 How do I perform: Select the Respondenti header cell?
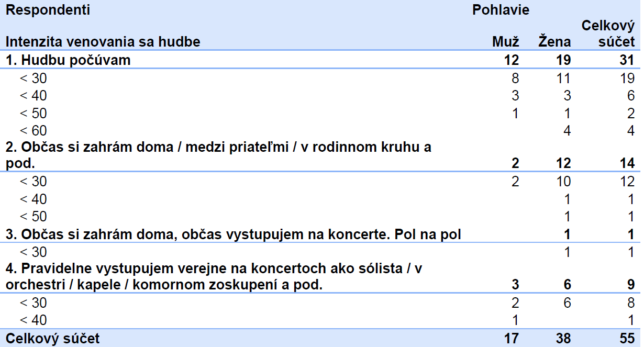pyautogui.click(x=48, y=10)
